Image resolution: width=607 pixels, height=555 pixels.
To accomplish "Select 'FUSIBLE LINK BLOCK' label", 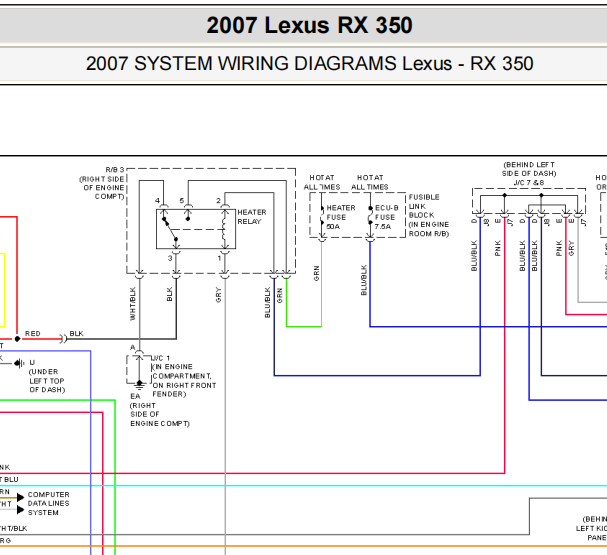I will (424, 206).
